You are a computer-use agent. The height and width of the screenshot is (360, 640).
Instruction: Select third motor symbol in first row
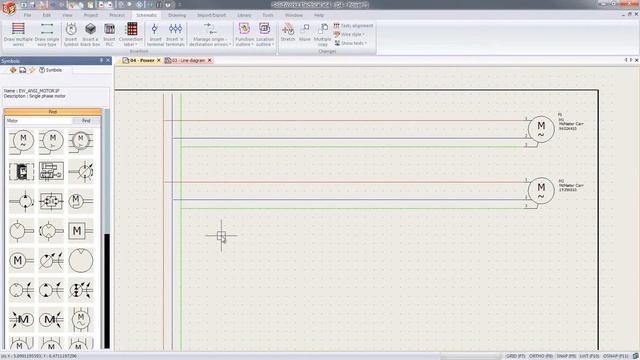(81, 142)
